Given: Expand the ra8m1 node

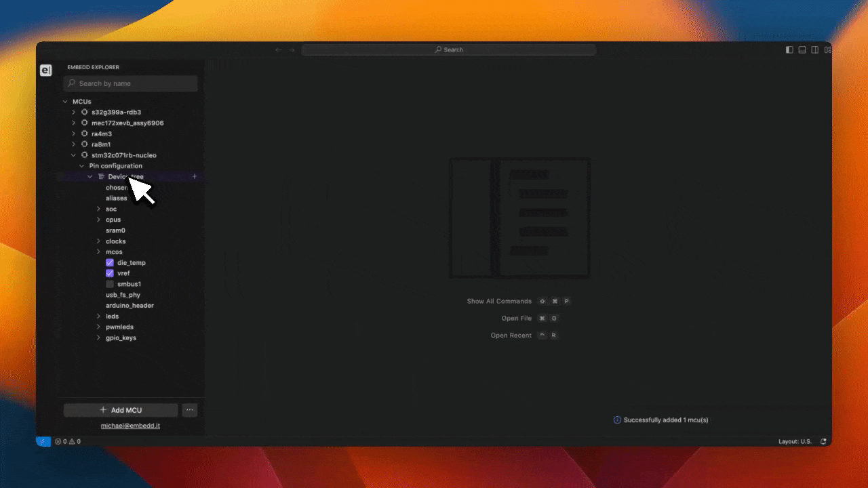Looking at the screenshot, I should (x=74, y=144).
